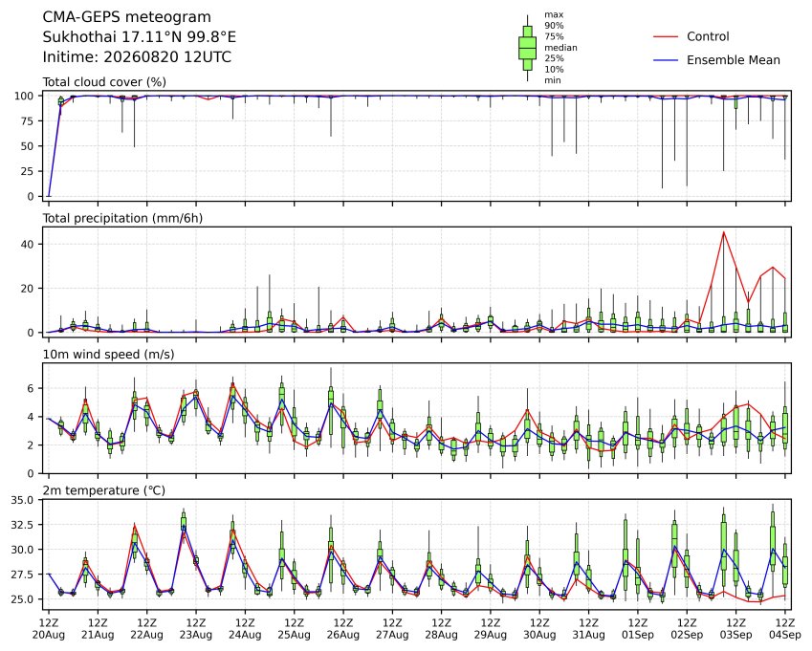Click the '12Z 25Aug' time axis label

(x=295, y=629)
